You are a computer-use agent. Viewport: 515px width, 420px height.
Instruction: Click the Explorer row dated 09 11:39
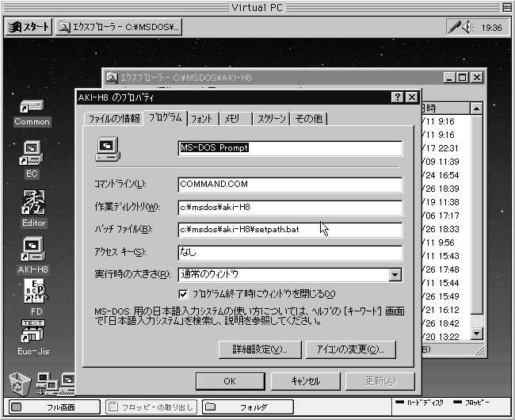click(440, 162)
